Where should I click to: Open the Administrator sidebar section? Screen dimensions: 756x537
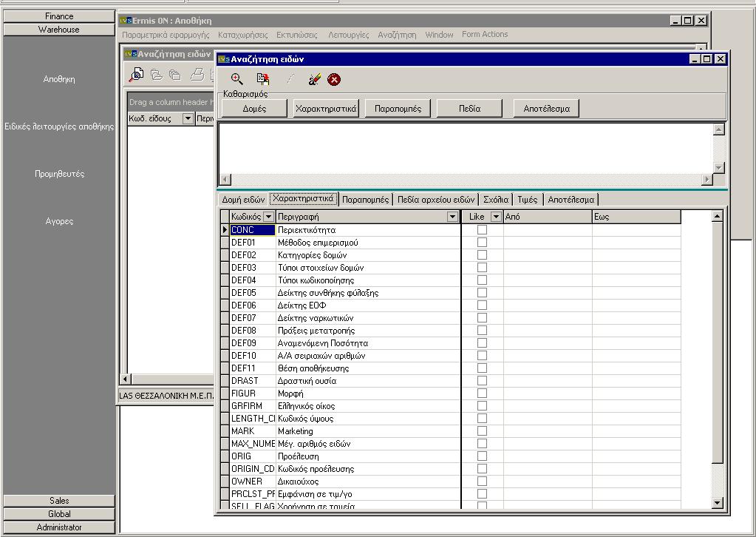tap(59, 527)
